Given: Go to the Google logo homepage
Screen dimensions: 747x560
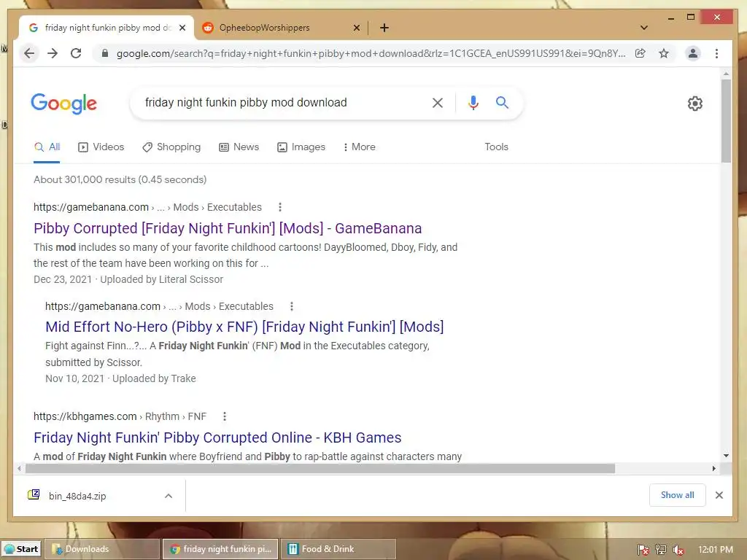Looking at the screenshot, I should 64,104.
